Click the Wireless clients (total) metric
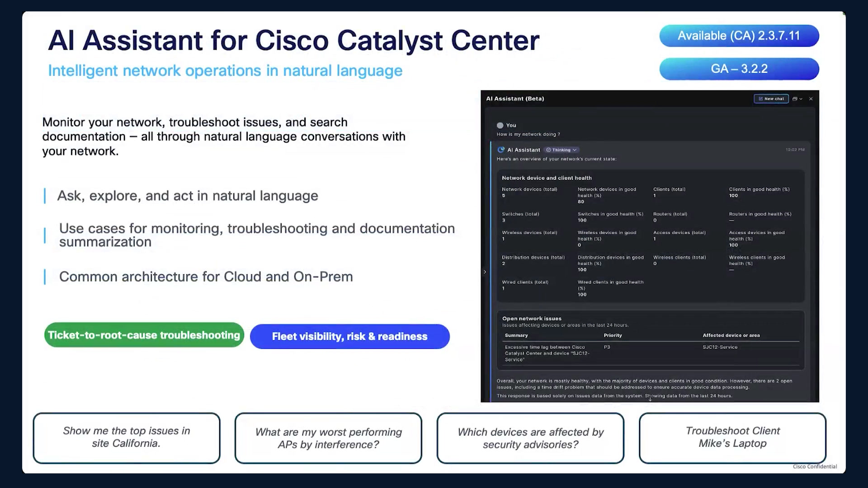This screenshot has height=488, width=868. 679,260
